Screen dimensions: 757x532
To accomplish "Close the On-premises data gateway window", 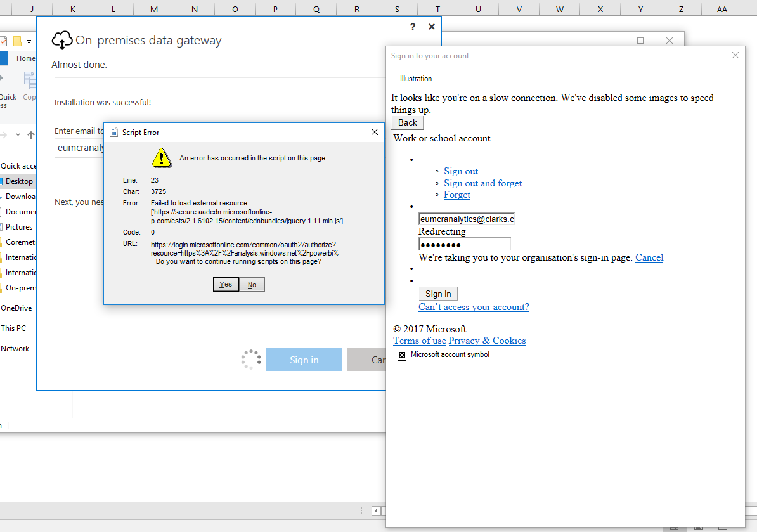I will 432,27.
